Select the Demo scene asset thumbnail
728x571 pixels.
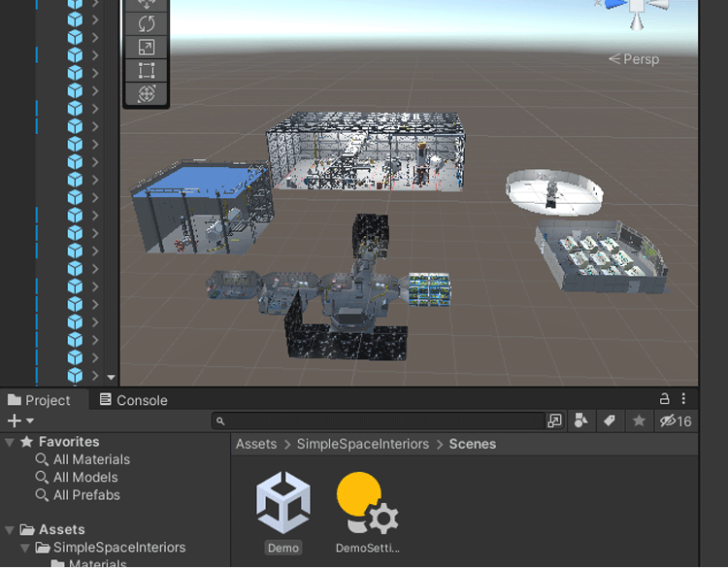tap(283, 503)
